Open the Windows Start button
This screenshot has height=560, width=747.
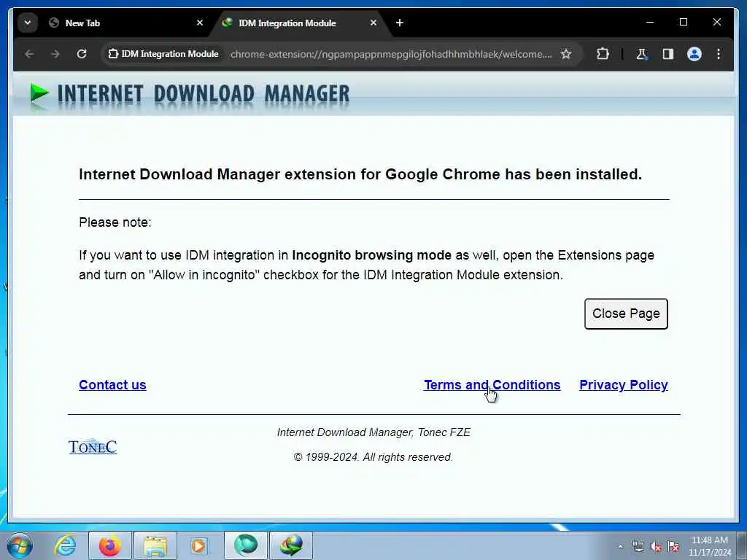[20, 545]
